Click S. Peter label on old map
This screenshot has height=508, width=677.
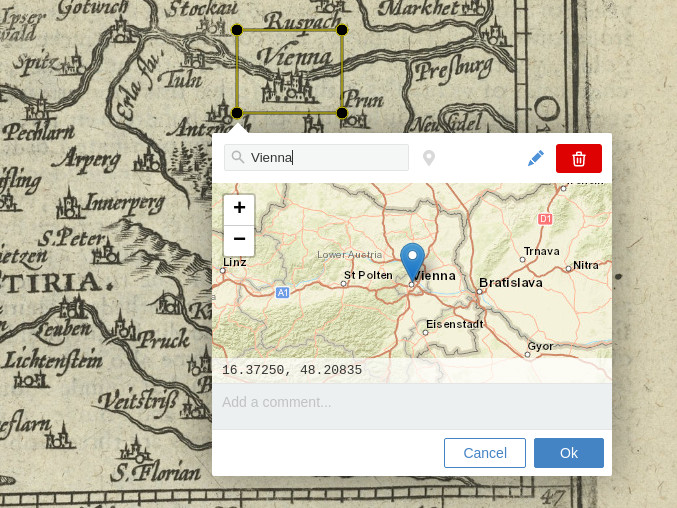click(71, 238)
